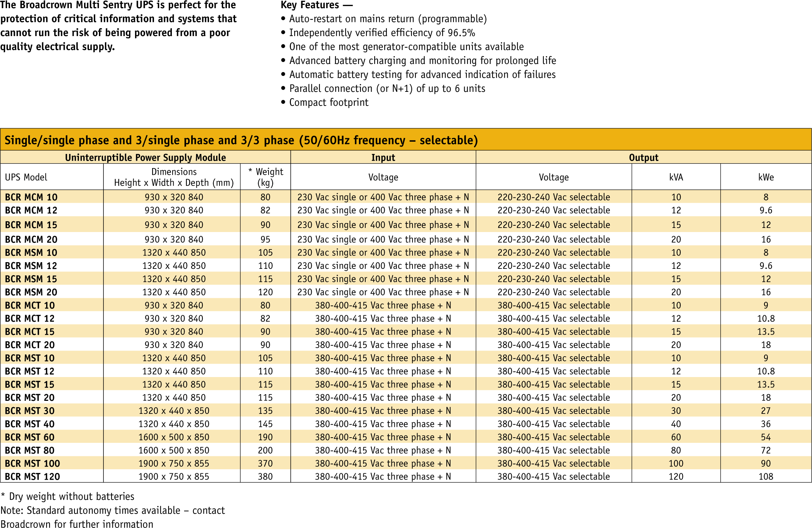
Task: Click the BCR MST 20 model name
Action: pos(30,398)
